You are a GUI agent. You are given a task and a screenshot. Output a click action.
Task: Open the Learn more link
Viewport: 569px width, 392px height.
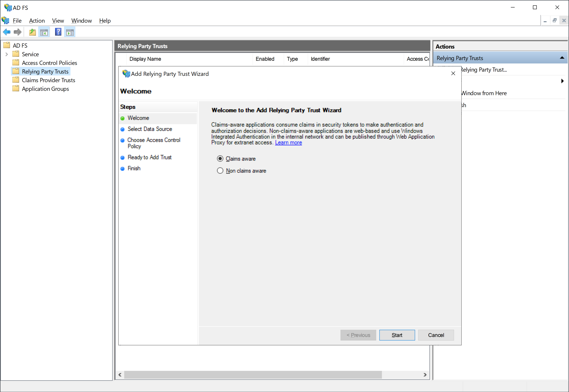point(289,143)
